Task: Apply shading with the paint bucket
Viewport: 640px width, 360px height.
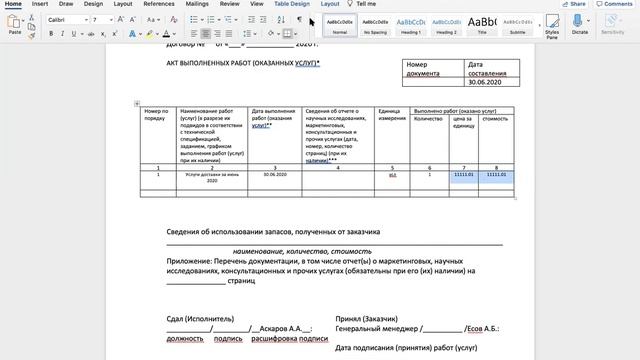Action: (x=271, y=34)
